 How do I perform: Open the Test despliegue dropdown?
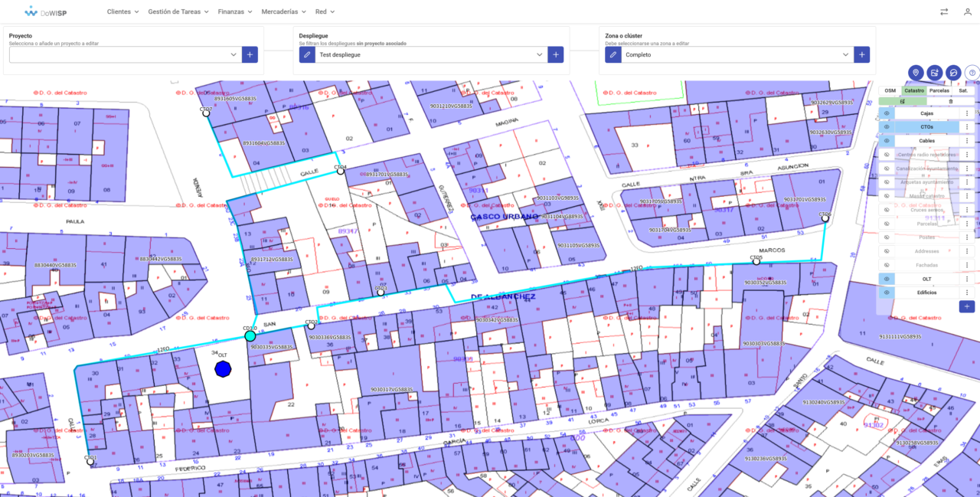(540, 54)
